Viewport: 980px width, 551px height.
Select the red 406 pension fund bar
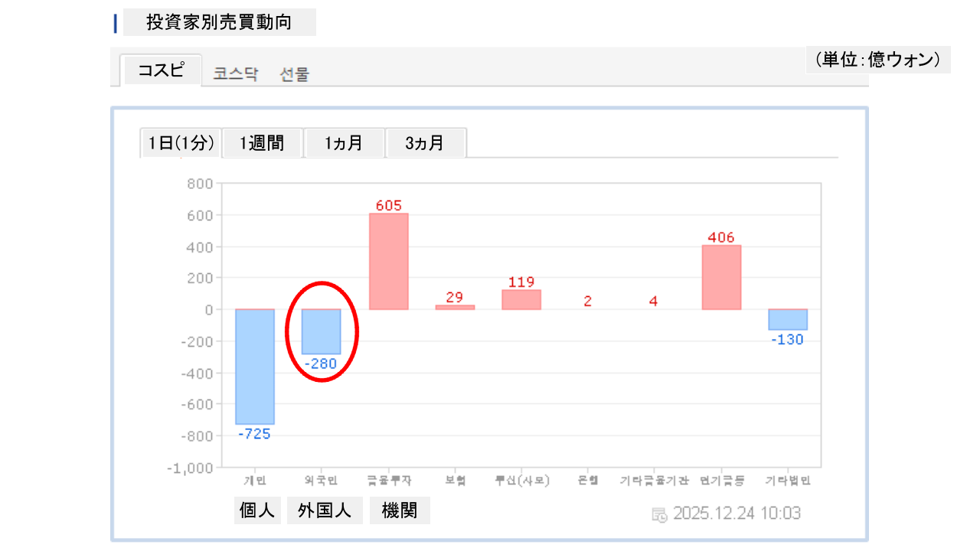tap(721, 277)
